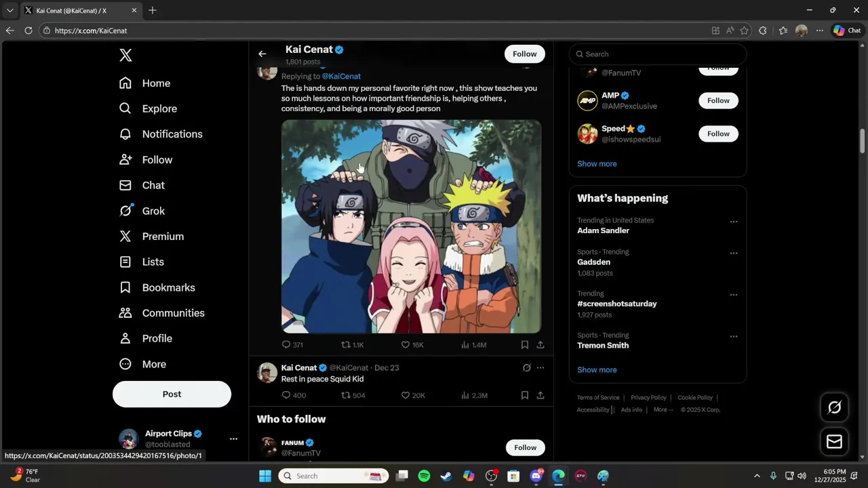
Task: Open the floating Messages envelope button
Action: click(835, 442)
